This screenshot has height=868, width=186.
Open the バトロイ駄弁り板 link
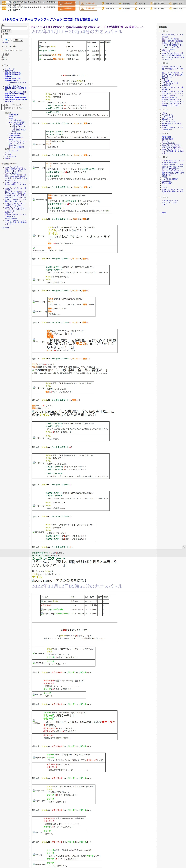tap(15, 120)
